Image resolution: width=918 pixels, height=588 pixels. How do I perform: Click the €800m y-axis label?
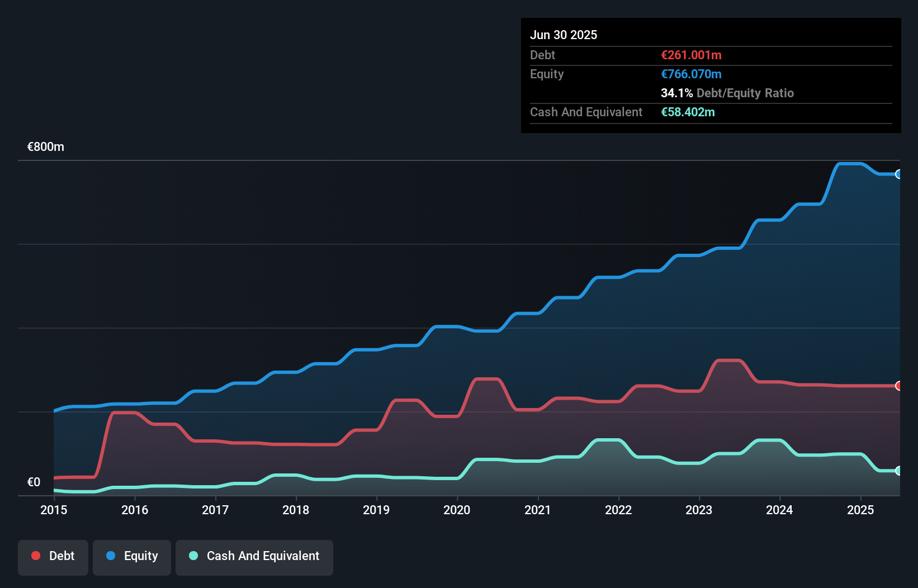pyautogui.click(x=46, y=147)
